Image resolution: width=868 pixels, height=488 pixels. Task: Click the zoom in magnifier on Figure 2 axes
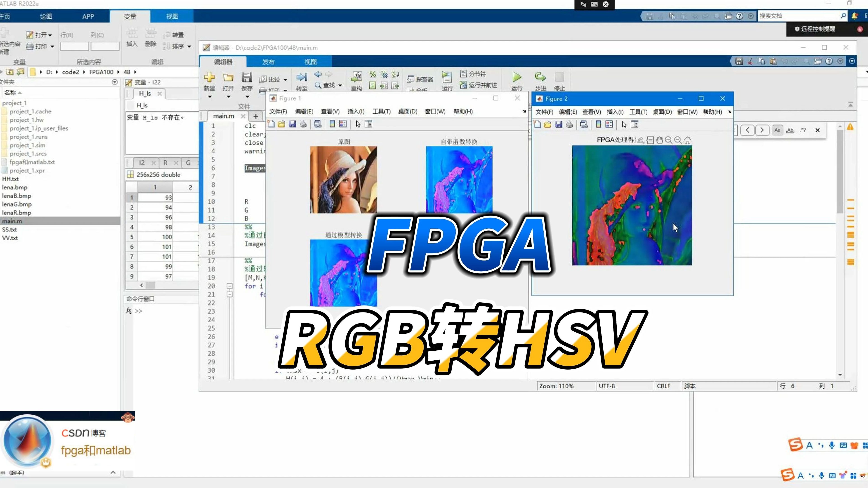click(x=669, y=140)
